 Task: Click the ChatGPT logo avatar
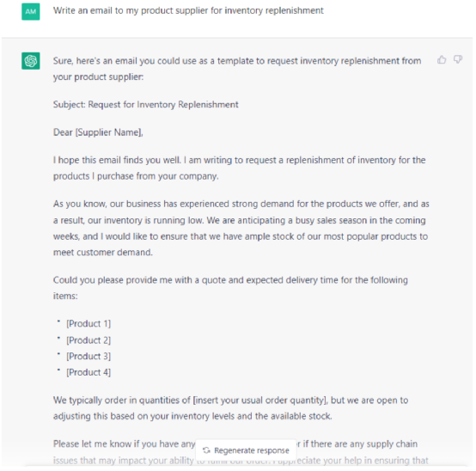pos(31,61)
